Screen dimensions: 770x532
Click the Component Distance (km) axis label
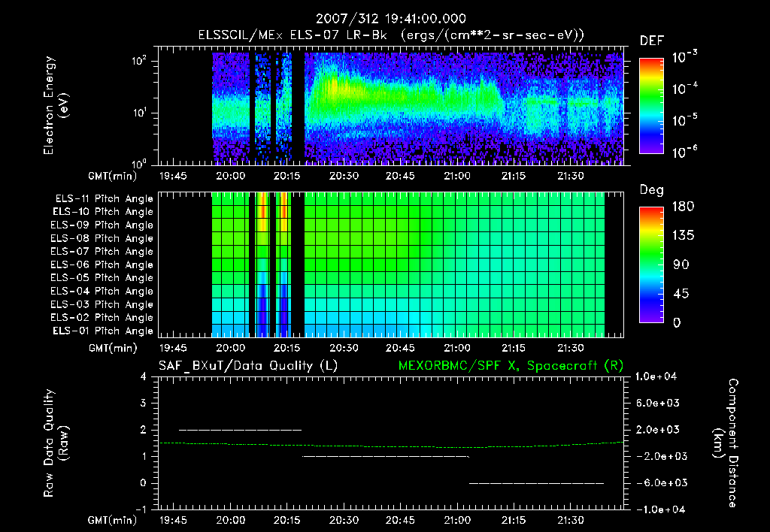(726, 443)
